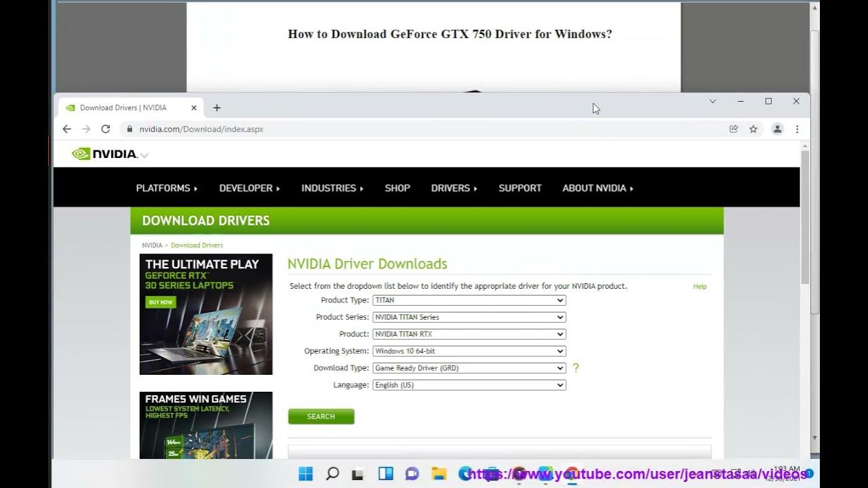Viewport: 868px width, 488px height.
Task: Open the Operating System dropdown
Action: [x=469, y=351]
